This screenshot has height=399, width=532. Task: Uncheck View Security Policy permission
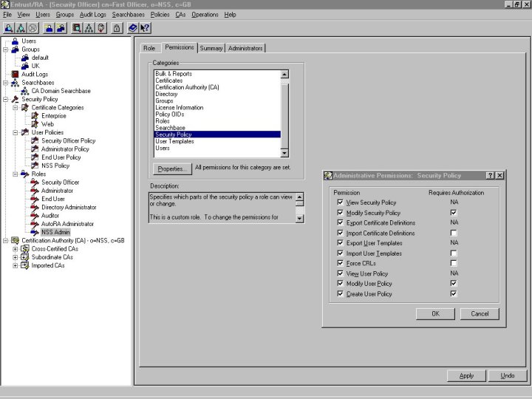[x=341, y=202]
